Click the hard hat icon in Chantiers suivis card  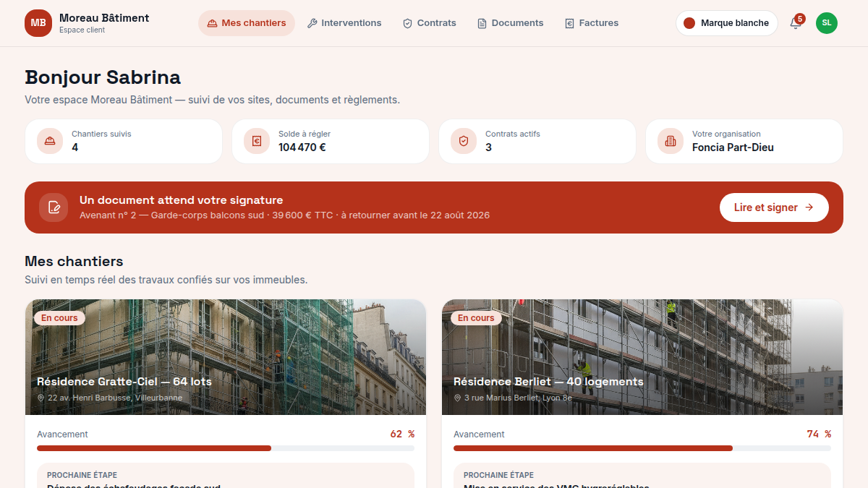[50, 141]
